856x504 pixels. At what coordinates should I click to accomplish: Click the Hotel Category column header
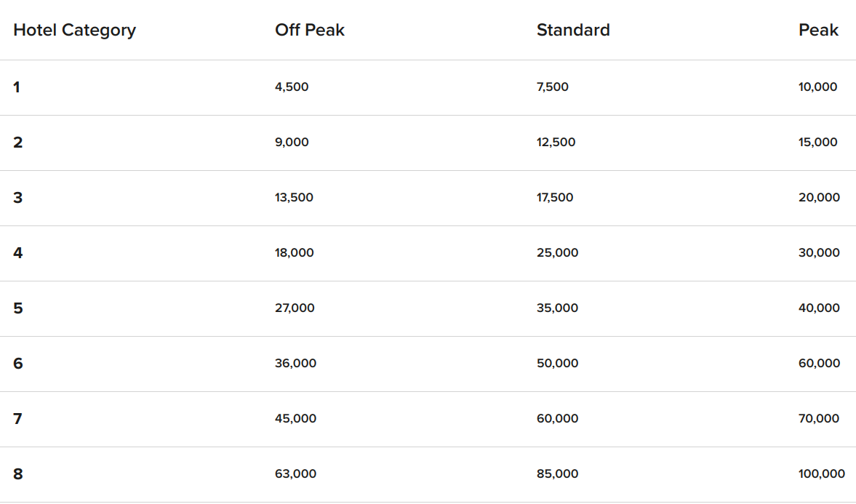[74, 31]
